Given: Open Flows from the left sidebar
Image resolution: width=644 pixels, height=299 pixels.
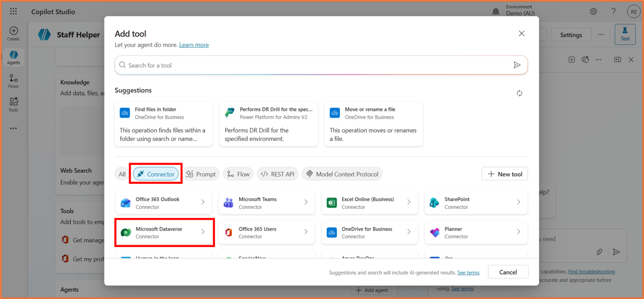Looking at the screenshot, I should [13, 81].
